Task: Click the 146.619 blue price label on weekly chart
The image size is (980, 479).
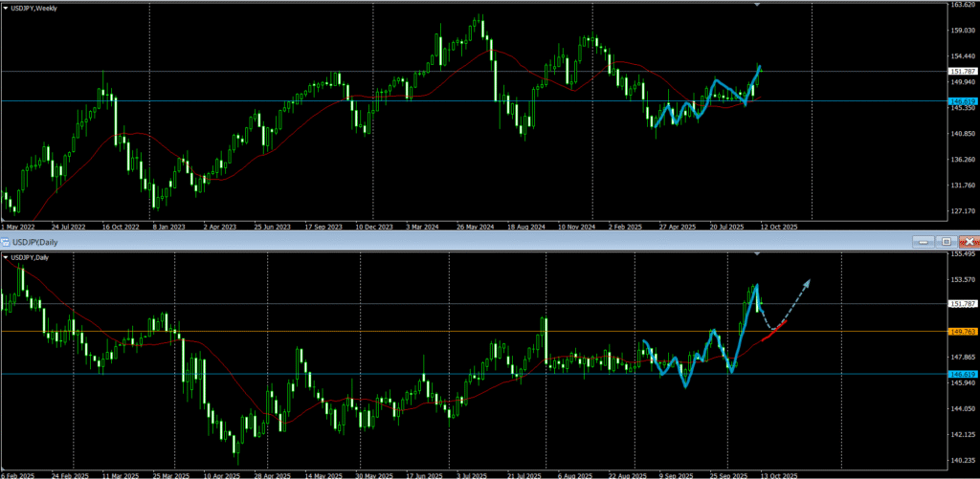Action: [x=961, y=100]
